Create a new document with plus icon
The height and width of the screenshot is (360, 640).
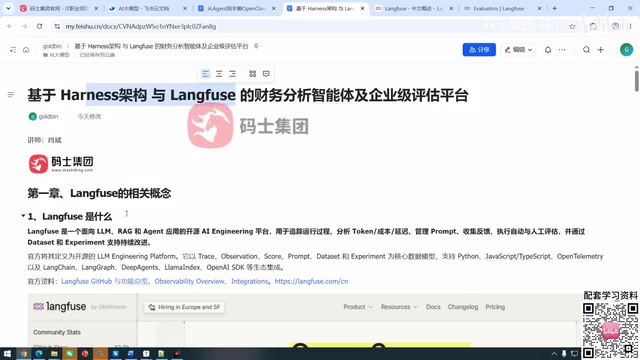click(x=601, y=50)
